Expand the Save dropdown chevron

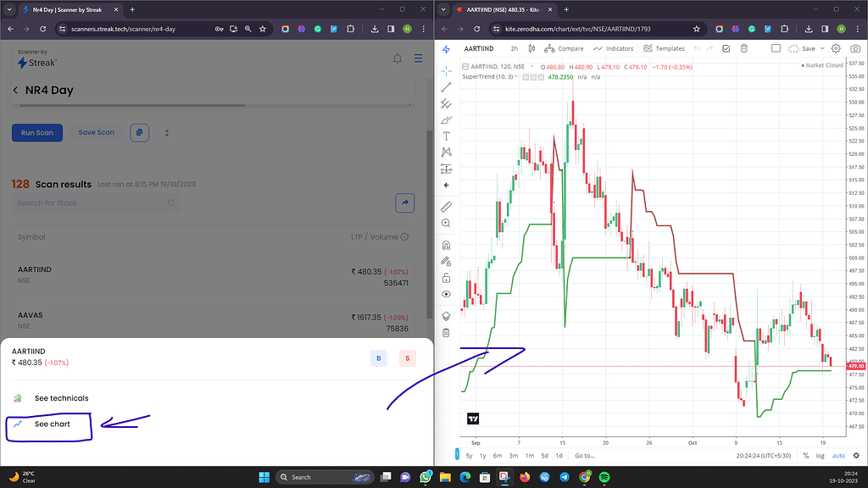(822, 48)
